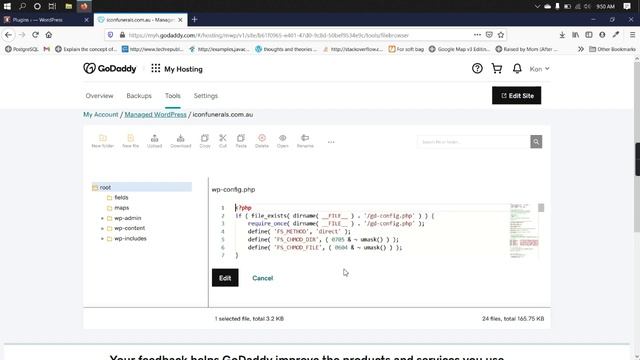Switch to the Backups tab
The height and width of the screenshot is (360, 640).
[x=139, y=96]
